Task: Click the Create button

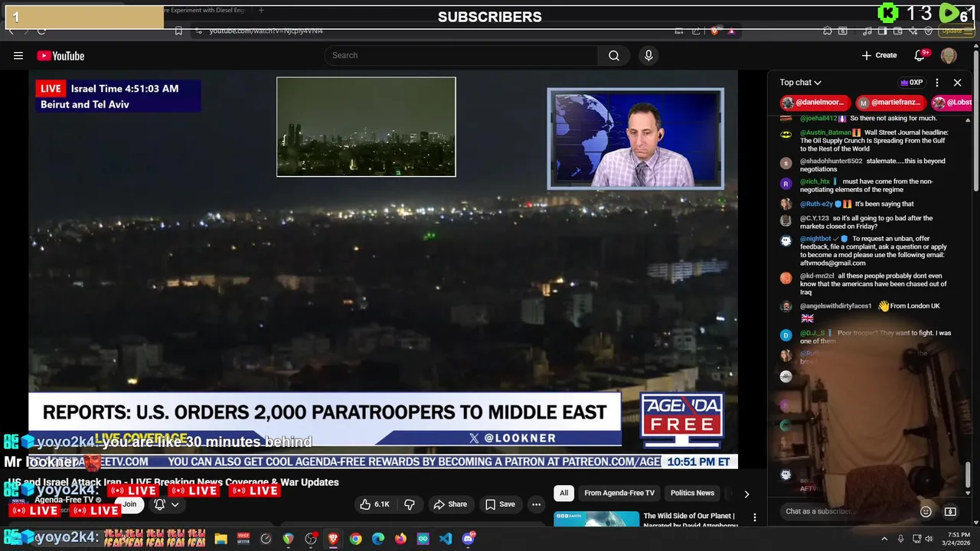Action: [x=879, y=55]
